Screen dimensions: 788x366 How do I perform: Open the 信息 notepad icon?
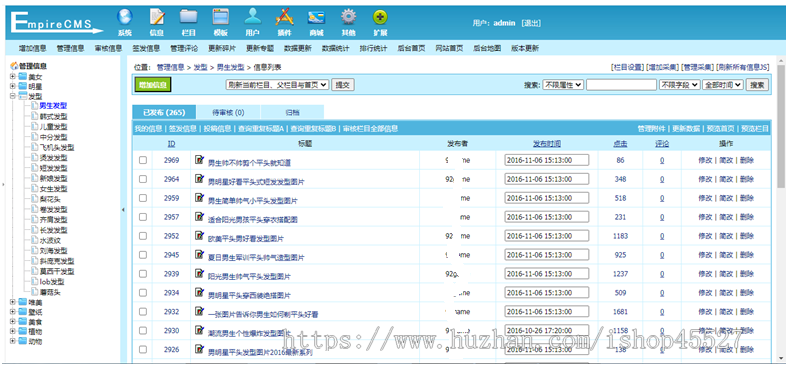[157, 18]
